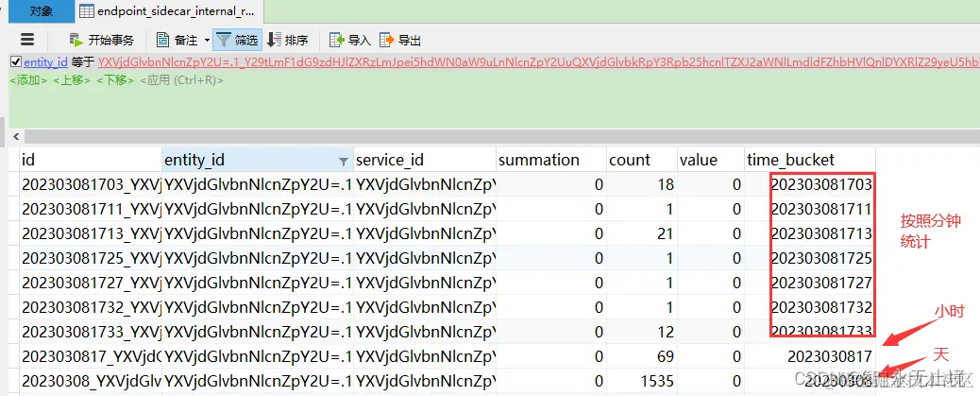The width and height of the screenshot is (980, 396).
Task: Click count cell with value 21
Action: click(642, 234)
